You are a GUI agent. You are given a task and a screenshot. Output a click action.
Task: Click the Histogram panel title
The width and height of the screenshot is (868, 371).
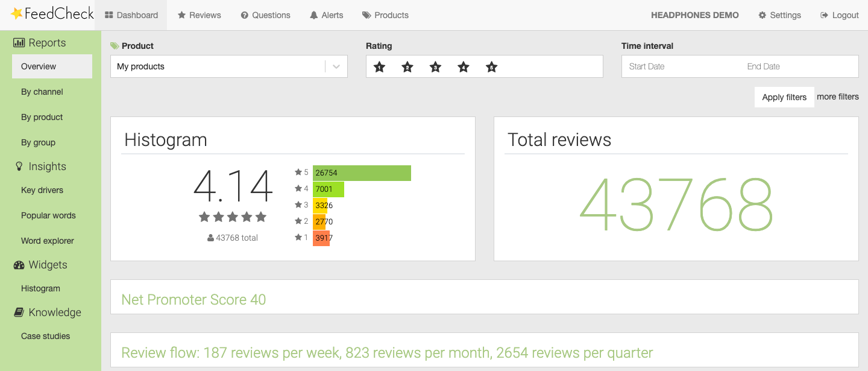click(x=166, y=140)
